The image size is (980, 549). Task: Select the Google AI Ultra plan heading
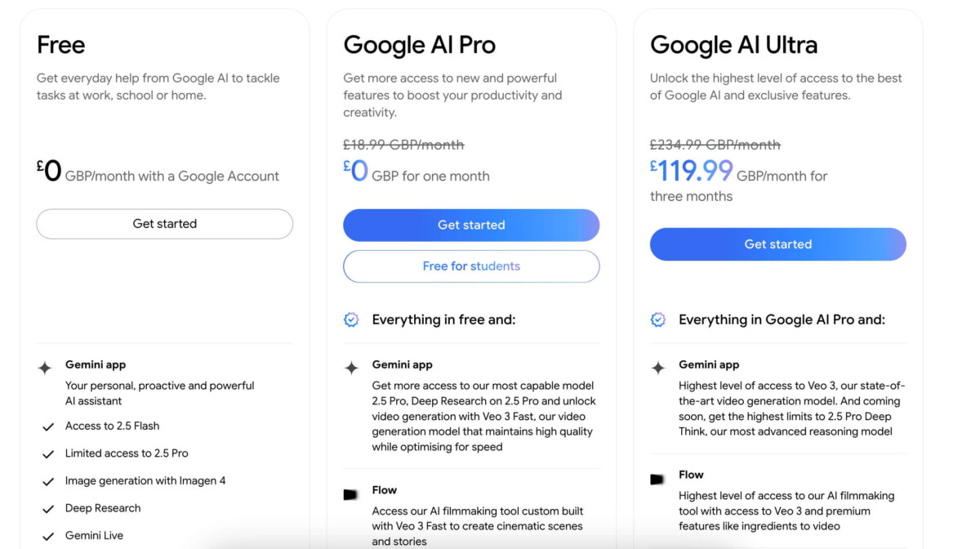click(733, 45)
